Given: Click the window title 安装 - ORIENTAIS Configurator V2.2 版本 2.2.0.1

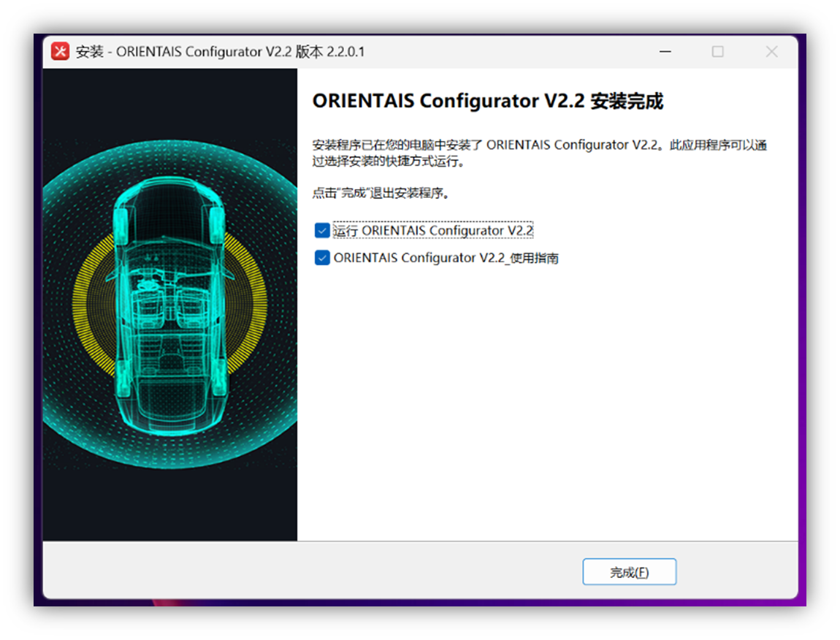Looking at the screenshot, I should (x=220, y=51).
